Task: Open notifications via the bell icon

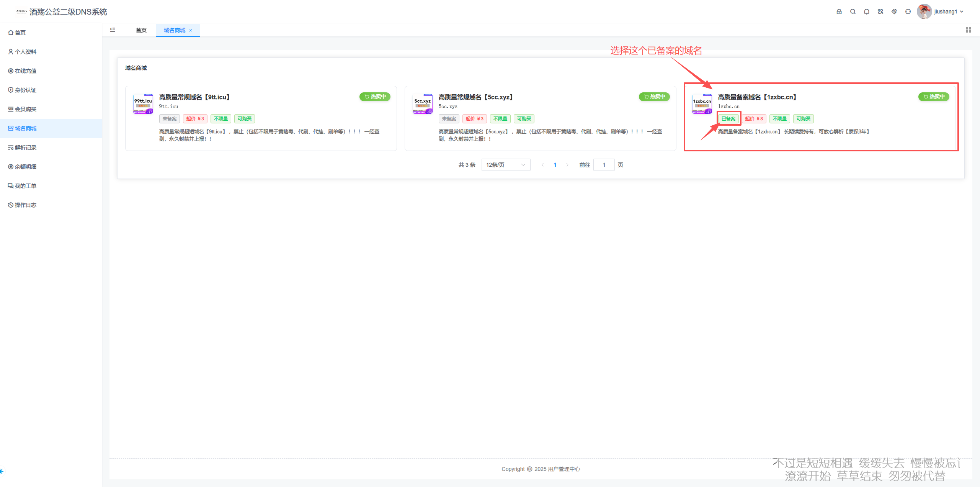Action: 867,11
